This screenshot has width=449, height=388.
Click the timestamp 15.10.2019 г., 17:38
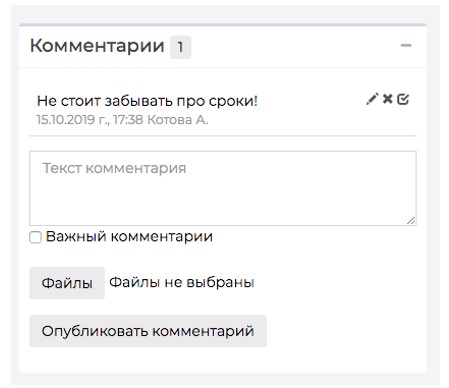pyautogui.click(x=90, y=120)
